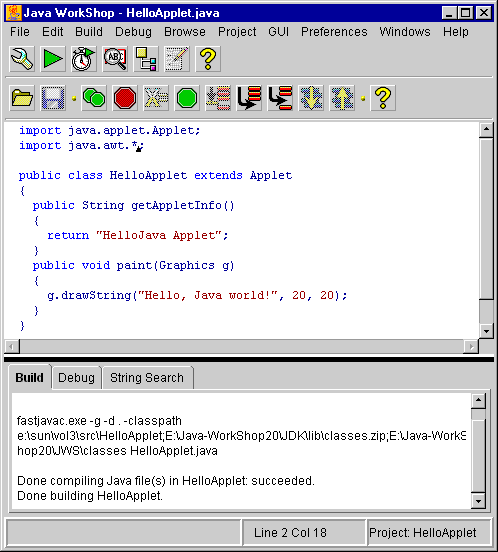
Task: Open the stopwatch profiler icon
Action: click(84, 59)
